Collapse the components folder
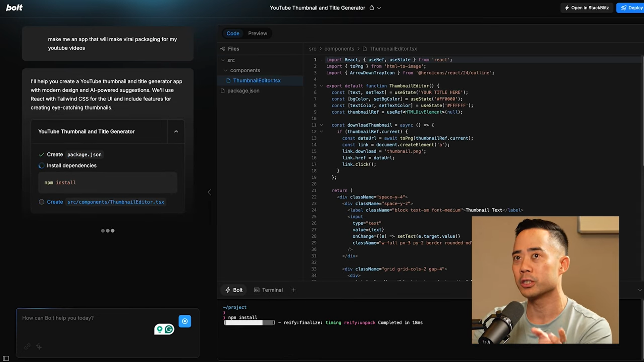Image resolution: width=644 pixels, height=362 pixels. pos(225,70)
